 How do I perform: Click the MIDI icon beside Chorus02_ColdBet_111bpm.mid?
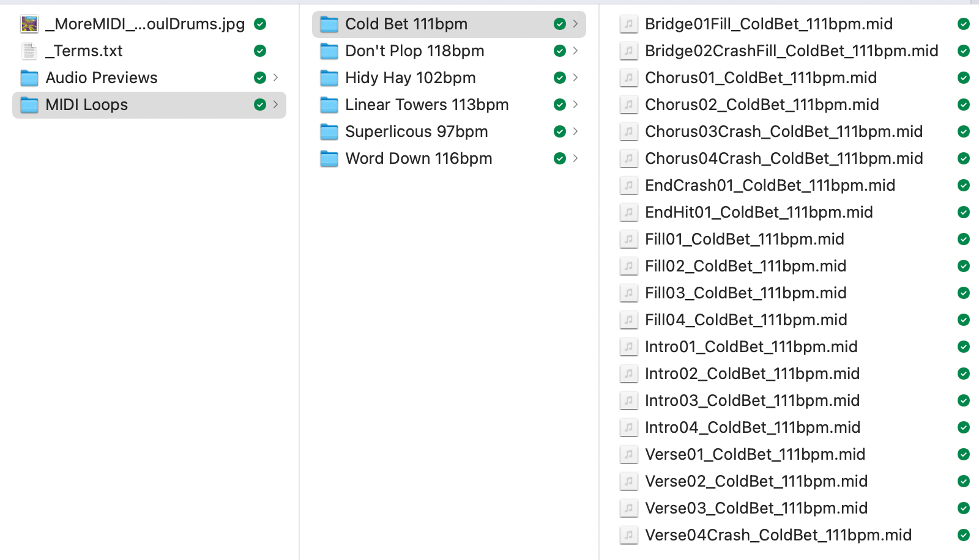[628, 105]
